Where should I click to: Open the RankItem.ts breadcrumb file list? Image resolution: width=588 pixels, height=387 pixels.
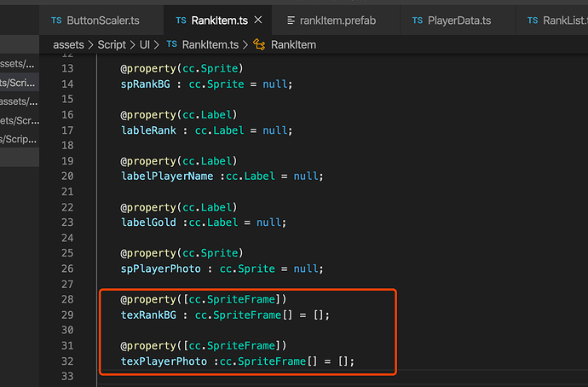pyautogui.click(x=210, y=44)
